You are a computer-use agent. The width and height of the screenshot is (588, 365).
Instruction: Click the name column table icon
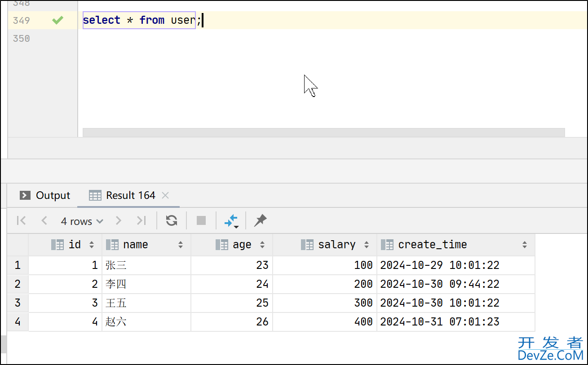click(112, 245)
